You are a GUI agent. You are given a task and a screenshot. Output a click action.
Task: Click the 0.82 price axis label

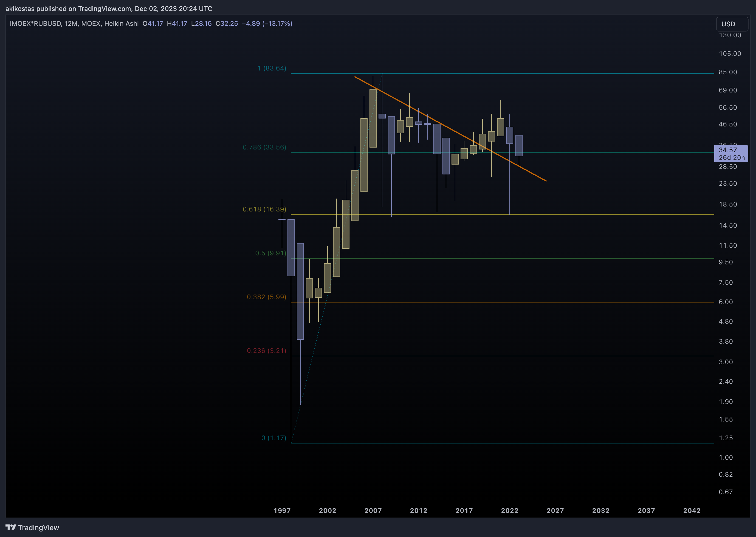[x=726, y=474]
